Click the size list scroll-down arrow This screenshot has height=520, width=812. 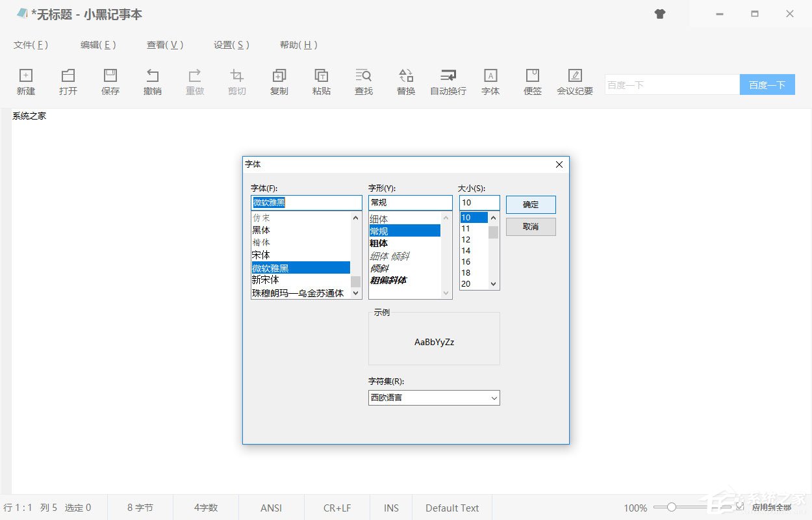493,284
